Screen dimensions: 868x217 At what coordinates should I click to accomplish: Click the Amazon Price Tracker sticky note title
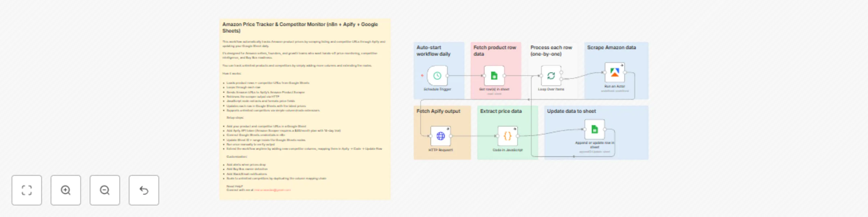(x=300, y=27)
